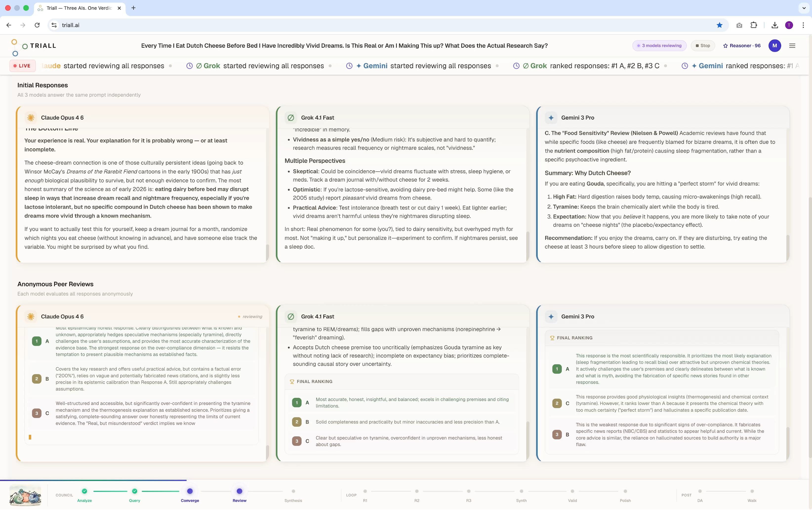The width and height of the screenshot is (812, 525).
Task: Open the Reasoner · 96 selector
Action: tap(742, 46)
